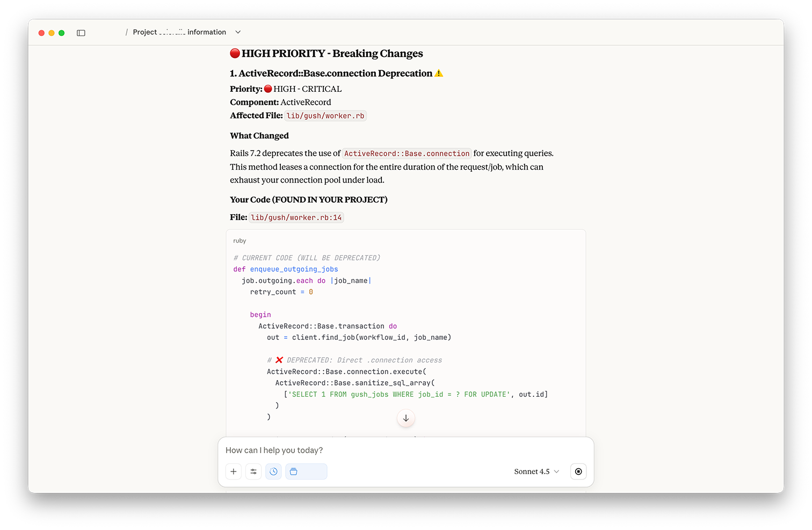The image size is (812, 530).
Task: Click the ActiveRecord::Base.connection inline code
Action: point(407,154)
